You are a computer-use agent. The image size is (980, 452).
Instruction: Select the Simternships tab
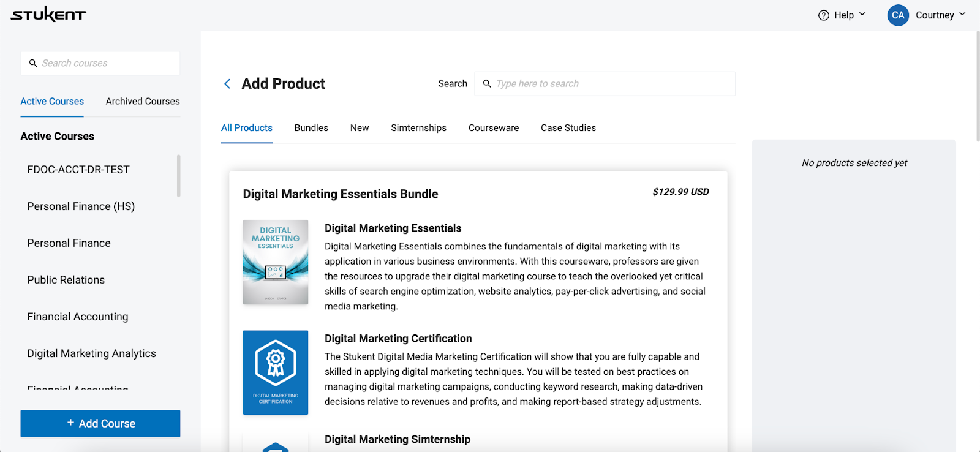click(419, 128)
